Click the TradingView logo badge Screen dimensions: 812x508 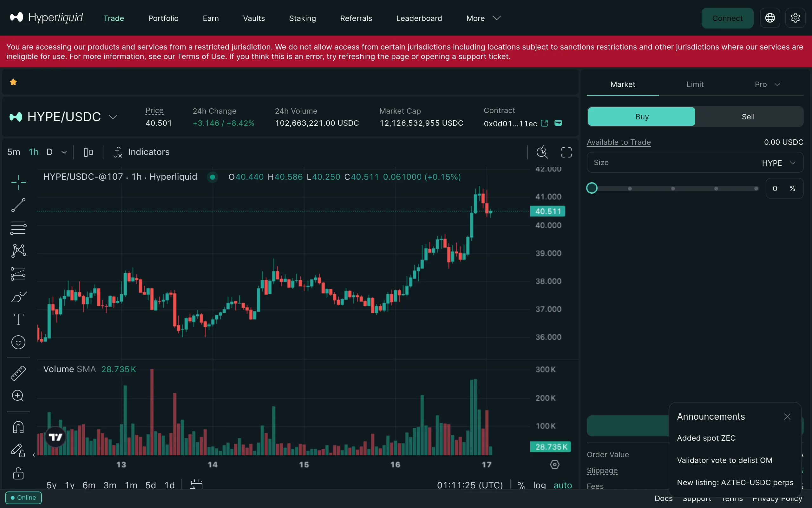point(56,437)
